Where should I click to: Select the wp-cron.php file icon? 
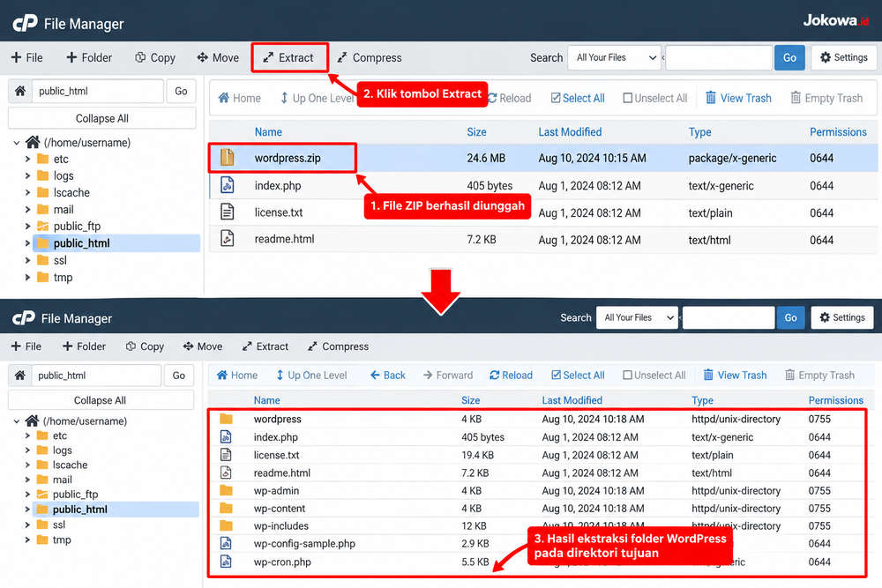[x=226, y=561]
